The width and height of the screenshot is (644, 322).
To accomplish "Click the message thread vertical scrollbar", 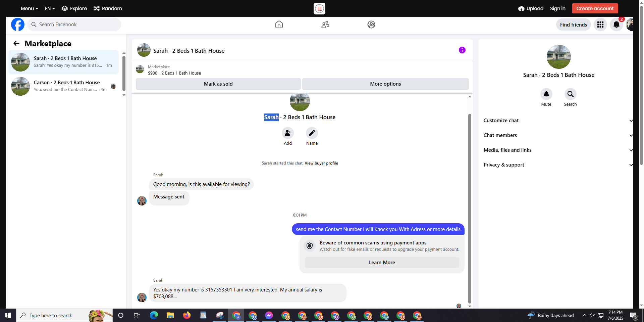I will [470, 208].
